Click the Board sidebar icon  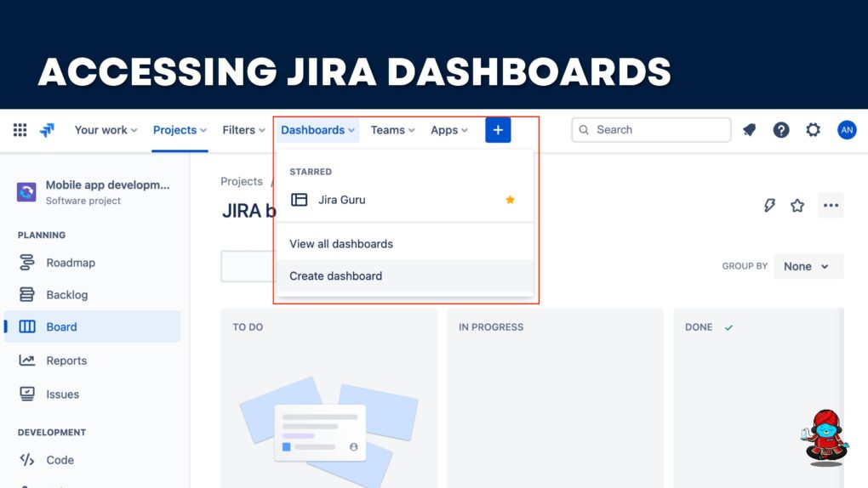[26, 326]
